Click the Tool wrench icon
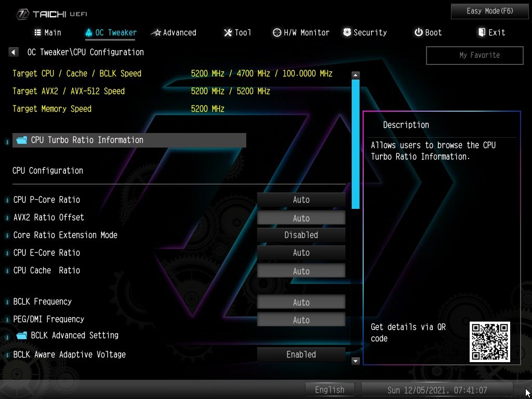Screen dimensions: 532x399 [x=228, y=33]
